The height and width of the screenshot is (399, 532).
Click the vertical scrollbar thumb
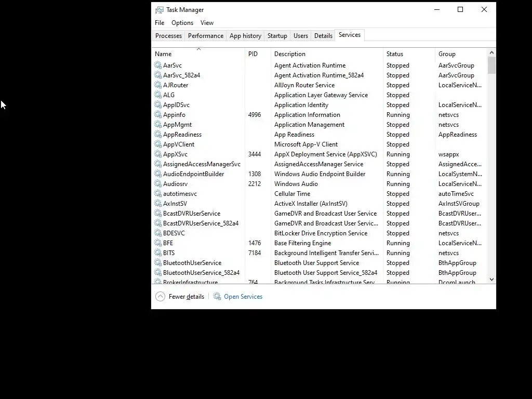coord(491,65)
